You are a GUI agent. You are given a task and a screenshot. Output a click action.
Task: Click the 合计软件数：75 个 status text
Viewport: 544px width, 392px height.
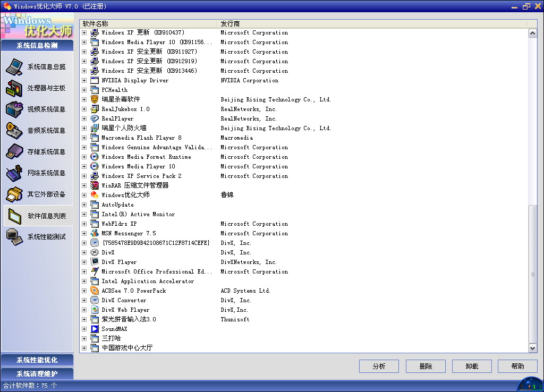30,386
